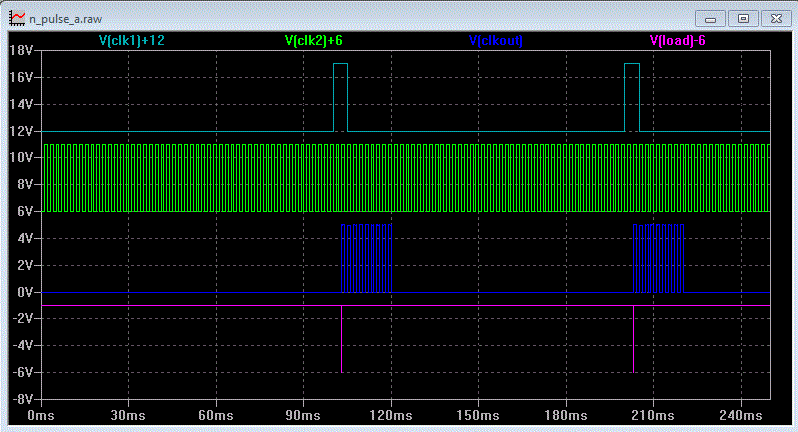The width and height of the screenshot is (798, 432).
Task: Click the second magenta load spike
Action: tap(633, 339)
